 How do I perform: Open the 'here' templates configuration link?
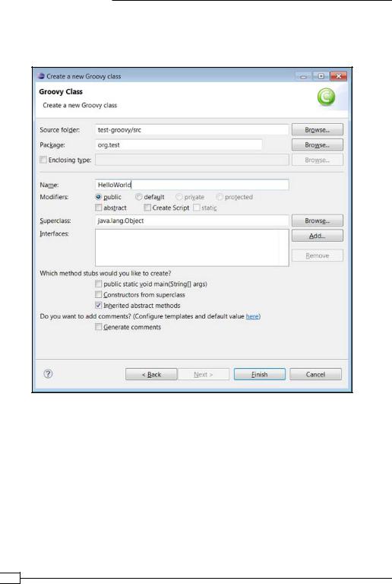click(x=252, y=316)
